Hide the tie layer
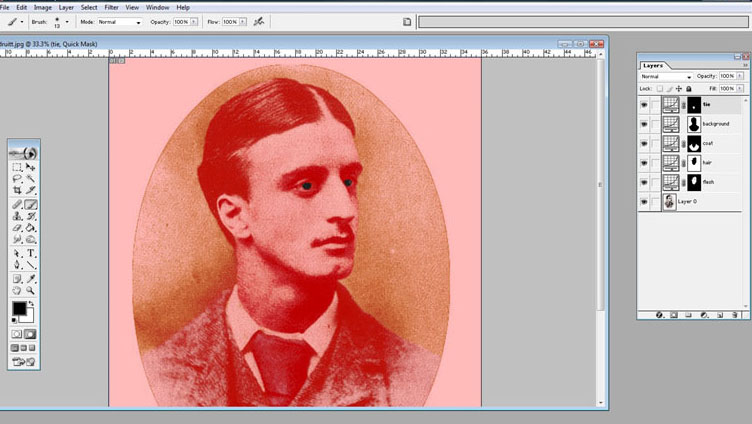Viewport: 752px width, 424px height. click(x=644, y=105)
